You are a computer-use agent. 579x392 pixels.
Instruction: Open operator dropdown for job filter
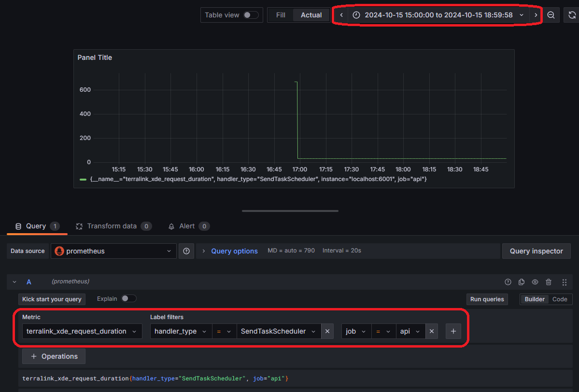point(383,331)
